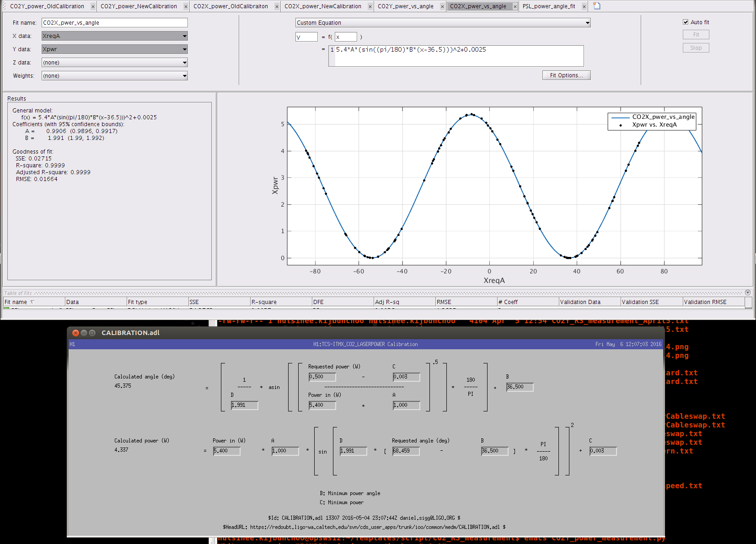Click the H1 label in calibration header
The height and width of the screenshot is (544, 756).
click(x=72, y=344)
